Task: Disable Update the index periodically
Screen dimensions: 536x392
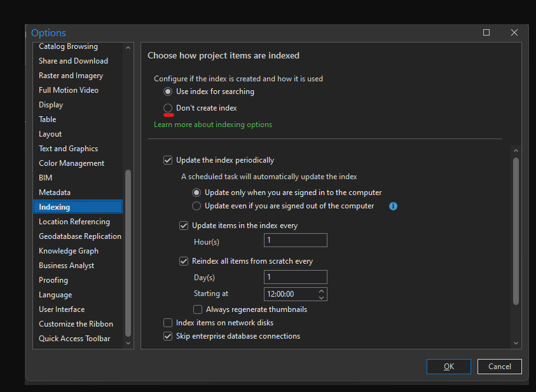Action: (x=168, y=160)
